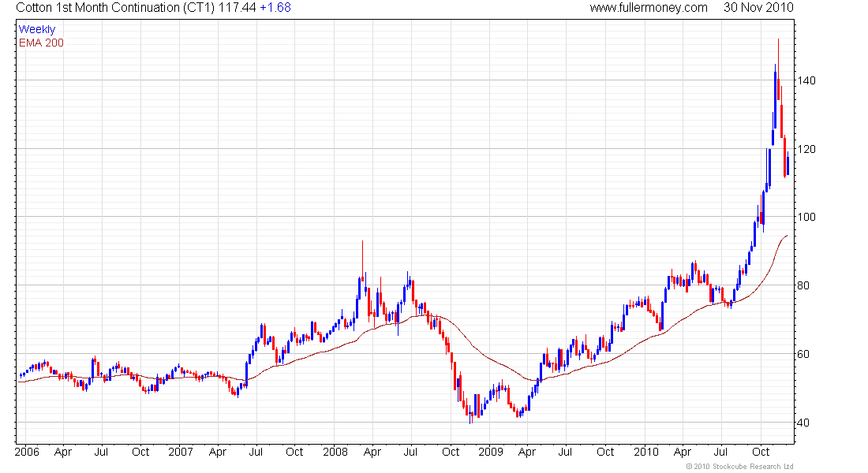Select the 80 price level on y-axis
The width and height of the screenshot is (868, 473).
pos(802,285)
